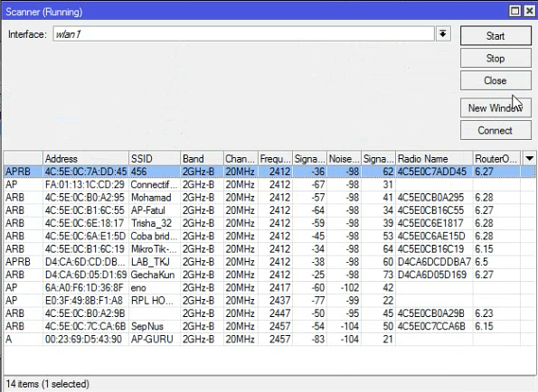The width and height of the screenshot is (538, 392).
Task: Sort by Radio Name column header
Action: pyautogui.click(x=434, y=159)
